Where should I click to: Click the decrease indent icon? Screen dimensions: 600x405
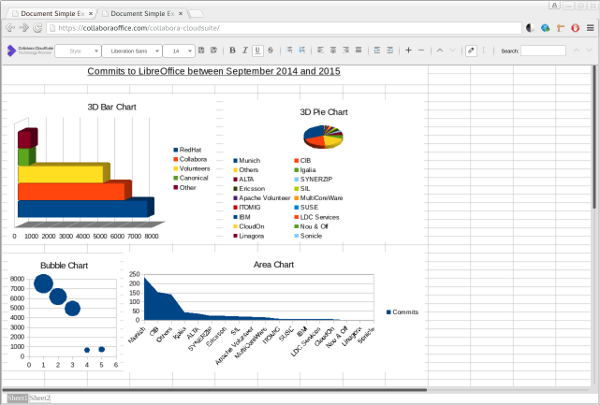[377, 50]
